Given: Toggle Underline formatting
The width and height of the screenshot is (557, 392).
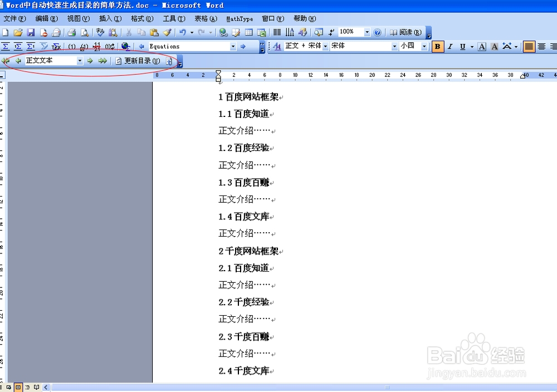Looking at the screenshot, I should click(462, 47).
